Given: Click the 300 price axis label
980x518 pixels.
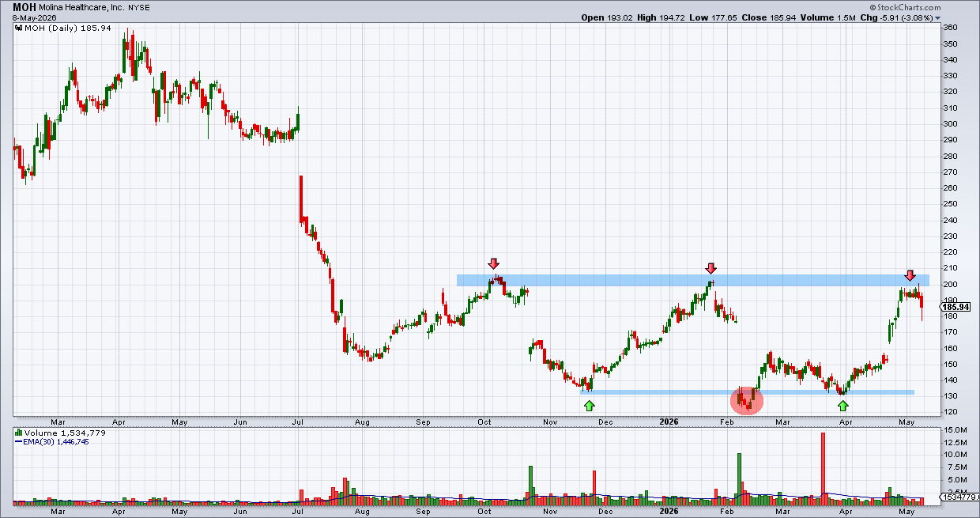Looking at the screenshot, I should pos(951,124).
